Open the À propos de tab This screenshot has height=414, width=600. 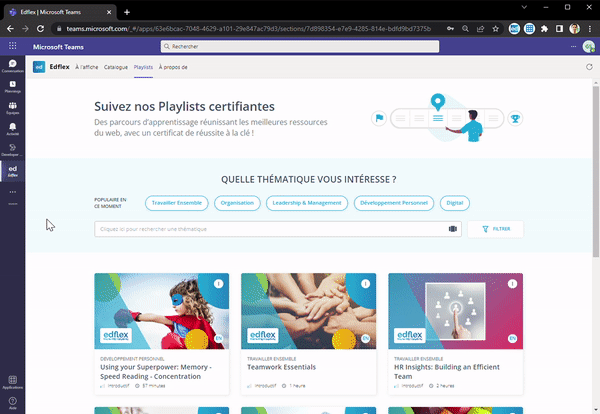[x=173, y=67]
